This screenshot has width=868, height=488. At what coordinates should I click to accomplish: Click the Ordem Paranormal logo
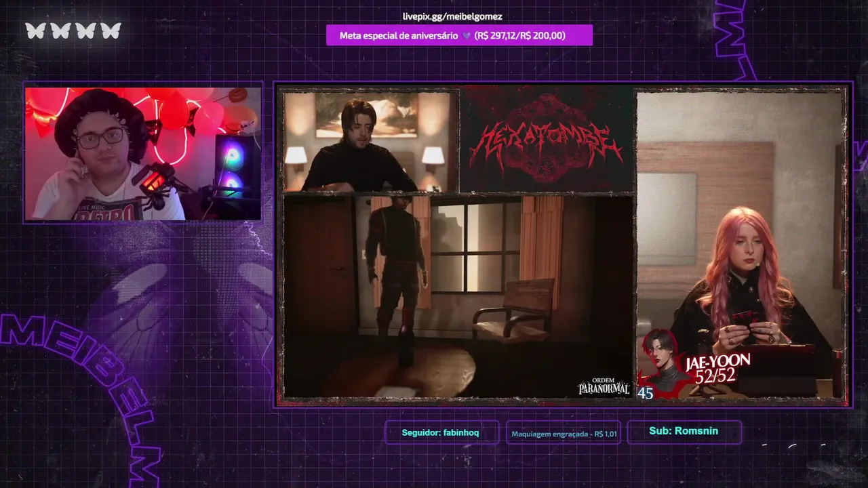pos(604,386)
